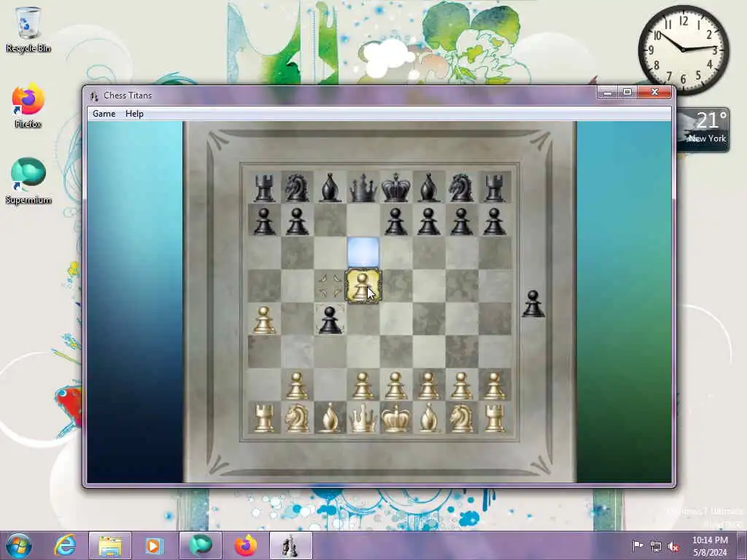Select the white rook on h1

[495, 418]
